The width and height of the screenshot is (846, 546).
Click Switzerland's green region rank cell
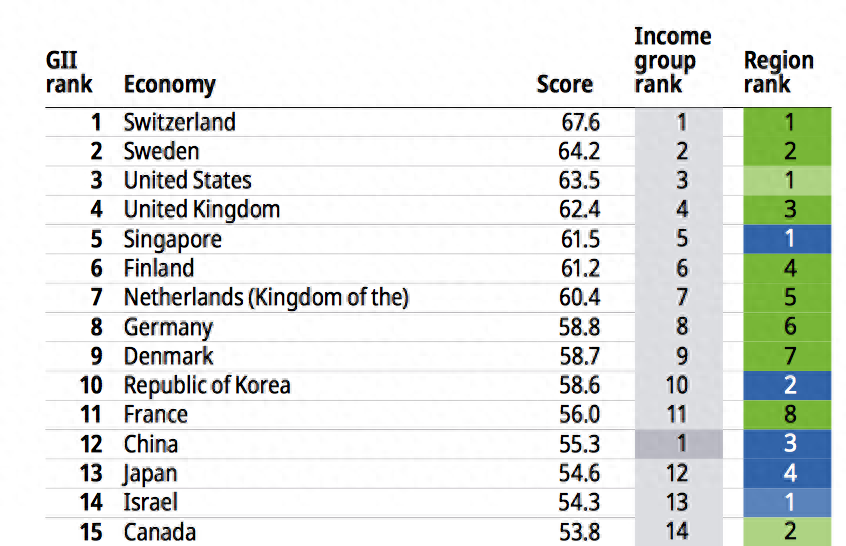(788, 123)
